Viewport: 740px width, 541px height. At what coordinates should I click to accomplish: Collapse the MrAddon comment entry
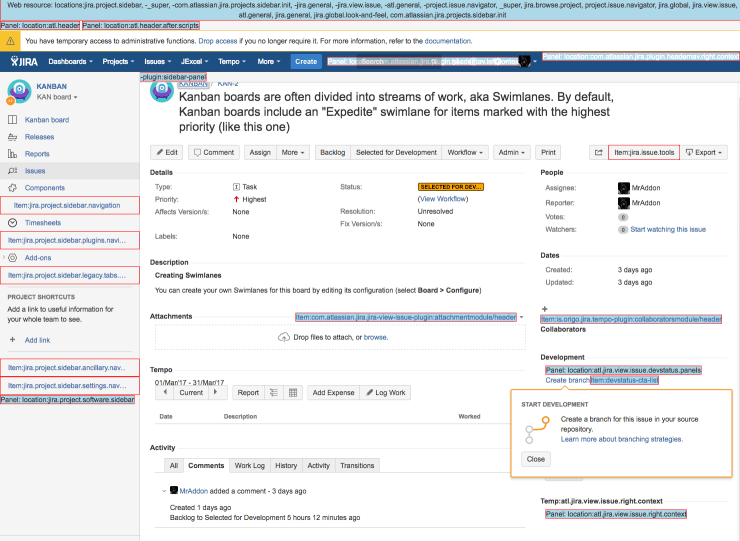[164, 491]
